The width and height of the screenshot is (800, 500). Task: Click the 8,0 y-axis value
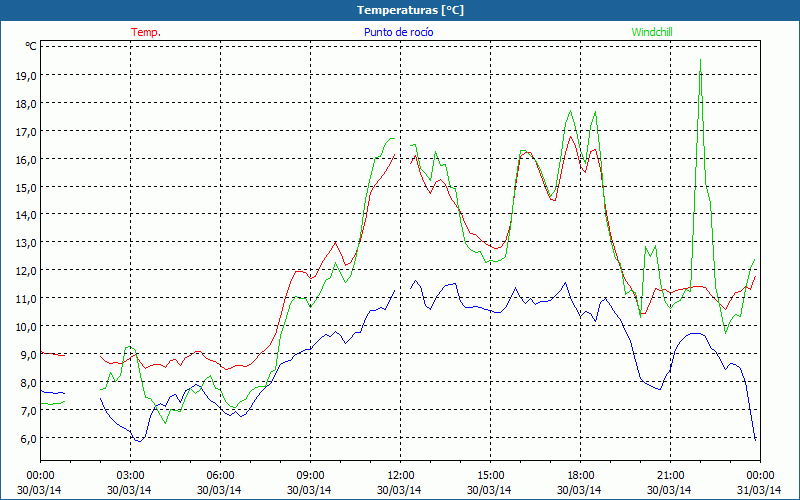click(x=28, y=383)
